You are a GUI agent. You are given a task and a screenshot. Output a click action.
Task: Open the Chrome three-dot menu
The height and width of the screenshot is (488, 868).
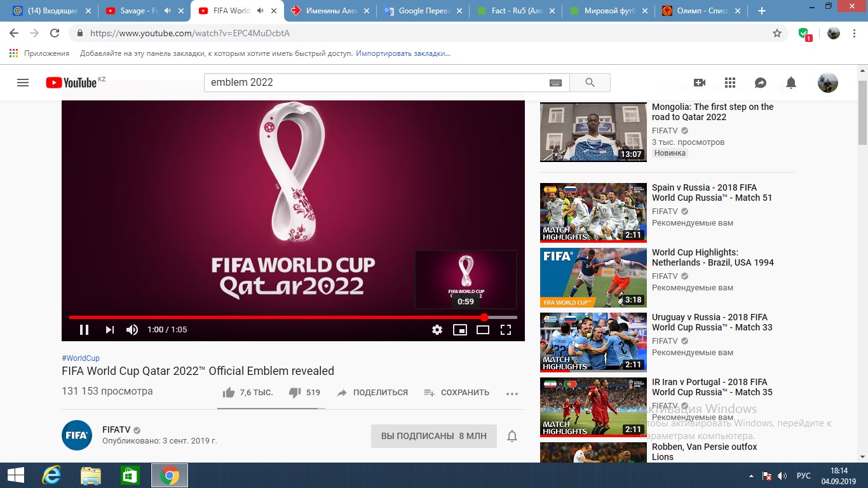point(855,33)
